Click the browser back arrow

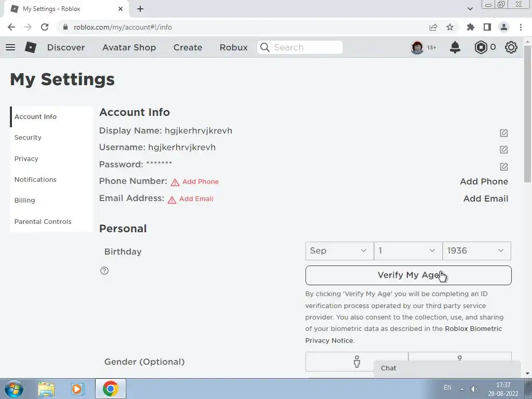(11, 27)
